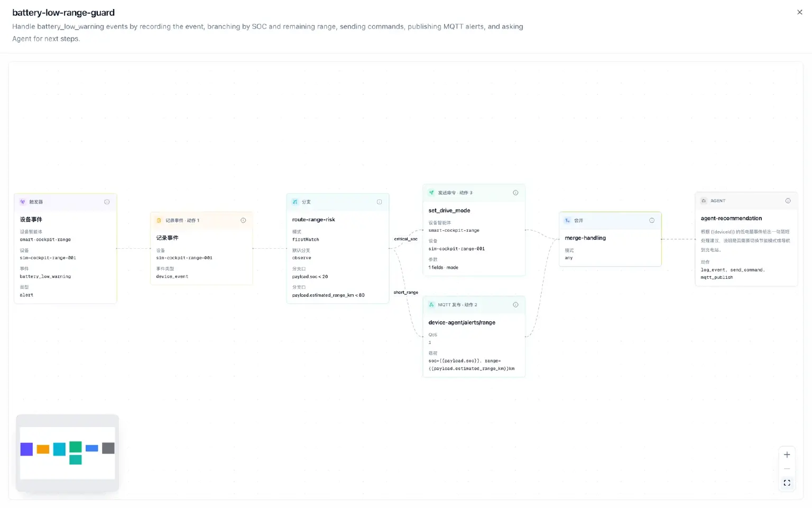This screenshot has width=812, height=508.
Task: Click the short_range edge label
Action: [405, 292]
